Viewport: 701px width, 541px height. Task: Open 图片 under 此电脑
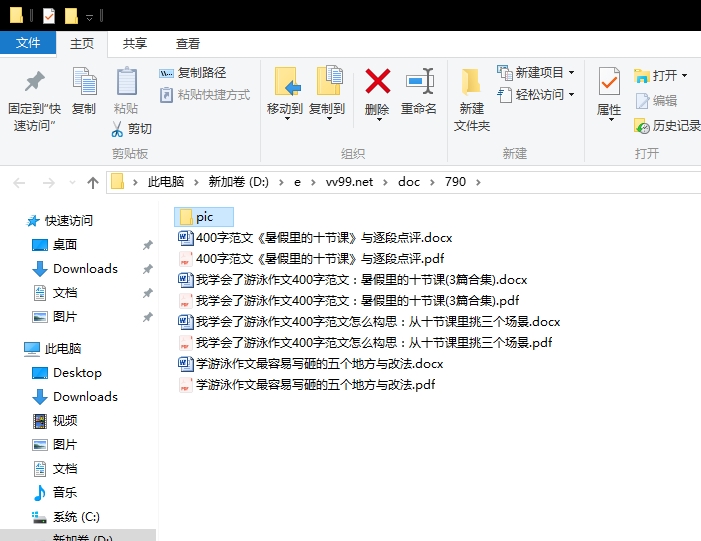pyautogui.click(x=55, y=444)
